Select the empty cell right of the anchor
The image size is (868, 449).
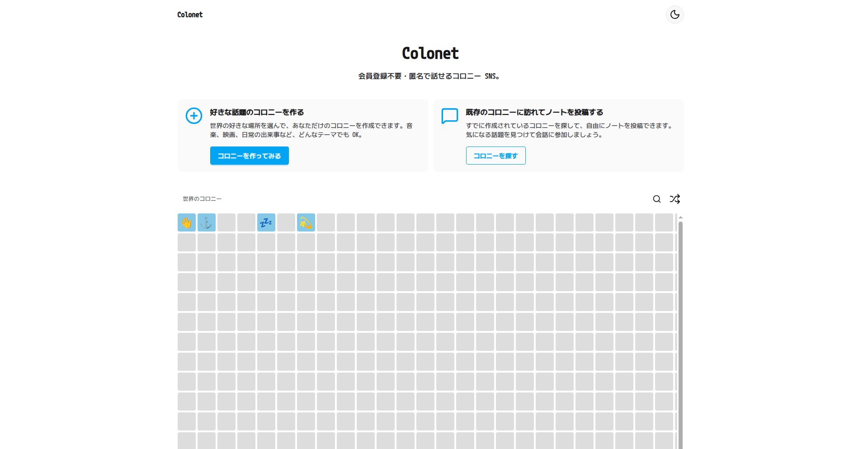(226, 222)
